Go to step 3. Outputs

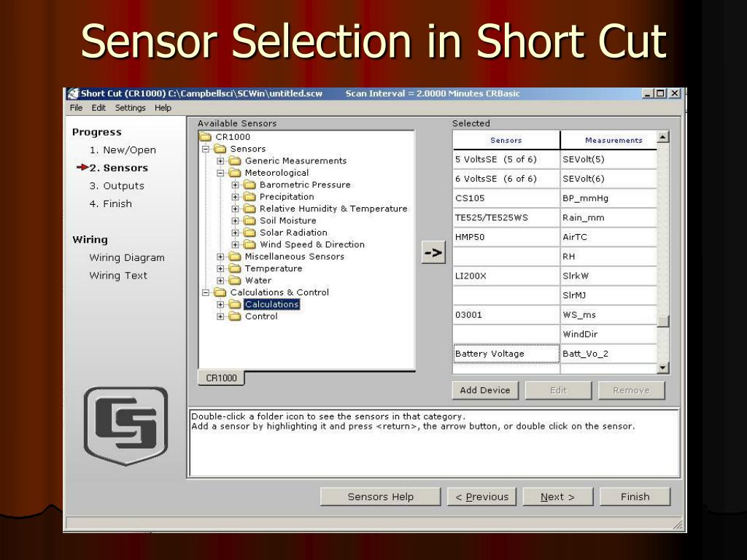(117, 186)
